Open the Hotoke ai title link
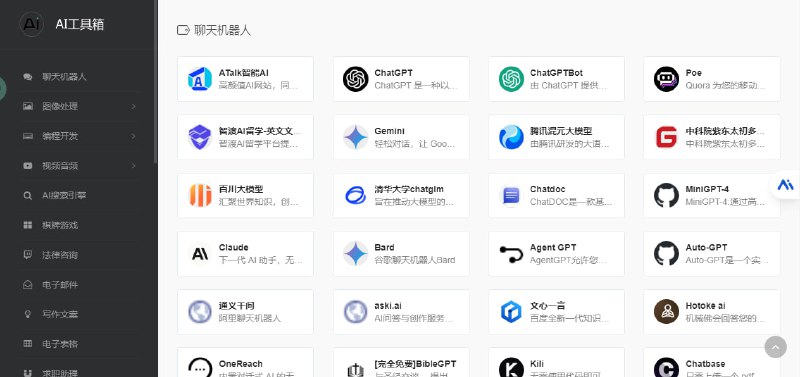 pos(706,306)
